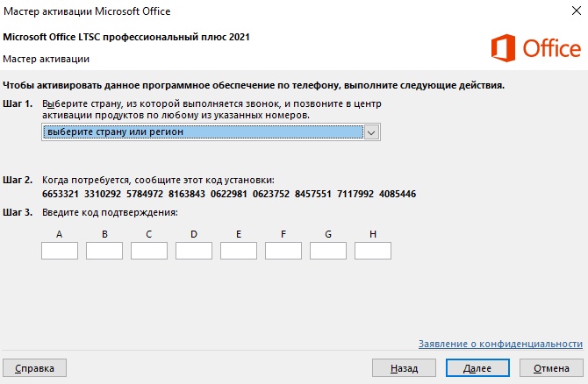Expand the country list using the arrow
Viewport: 588px width, 384px height.
(371, 132)
